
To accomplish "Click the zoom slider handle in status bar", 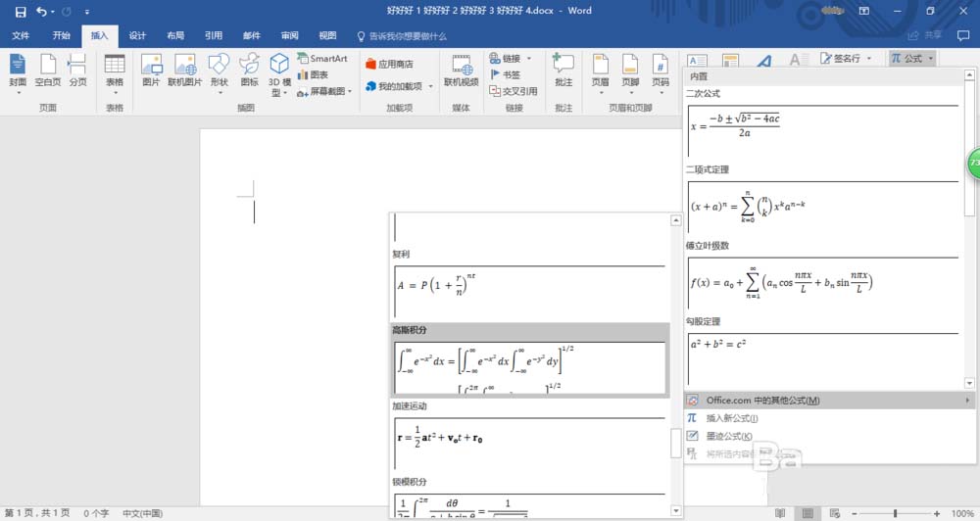I will (x=896, y=513).
